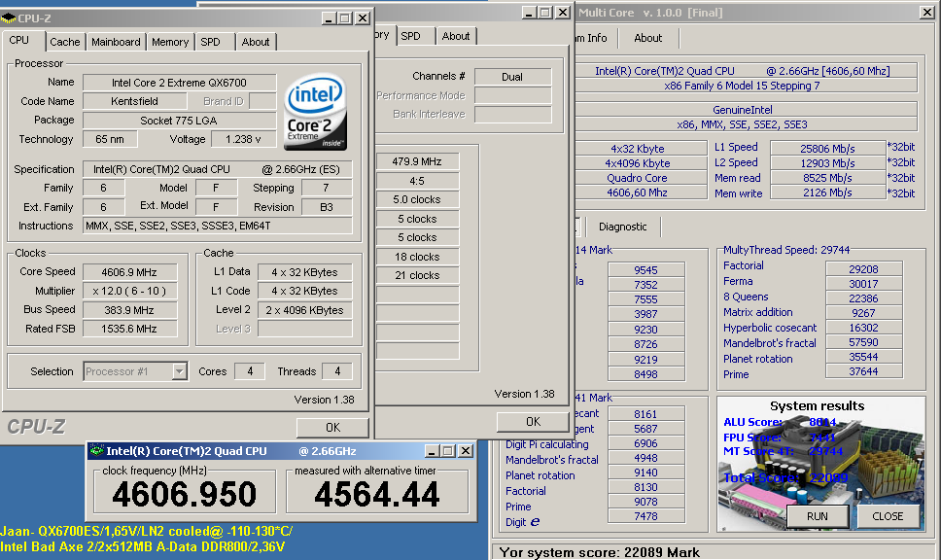The height and width of the screenshot is (560, 941).
Task: Click the L1 Data cache value
Action: click(x=305, y=272)
